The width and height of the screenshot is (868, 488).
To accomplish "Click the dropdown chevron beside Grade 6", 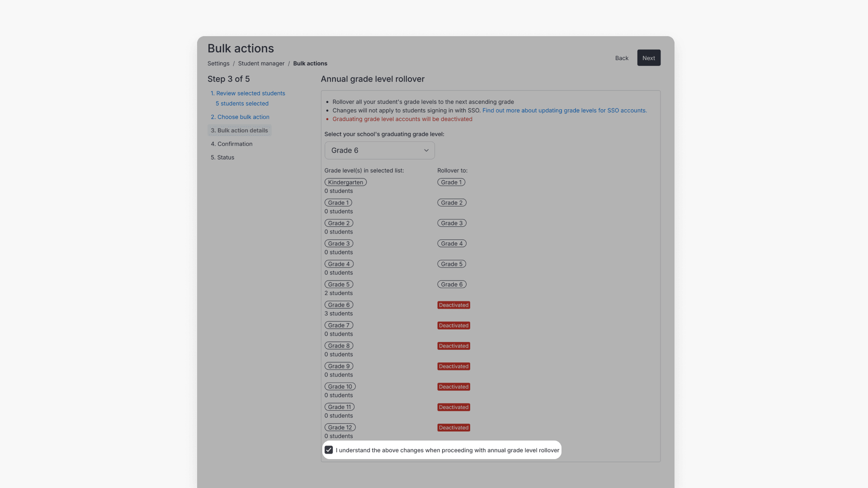I will (425, 150).
